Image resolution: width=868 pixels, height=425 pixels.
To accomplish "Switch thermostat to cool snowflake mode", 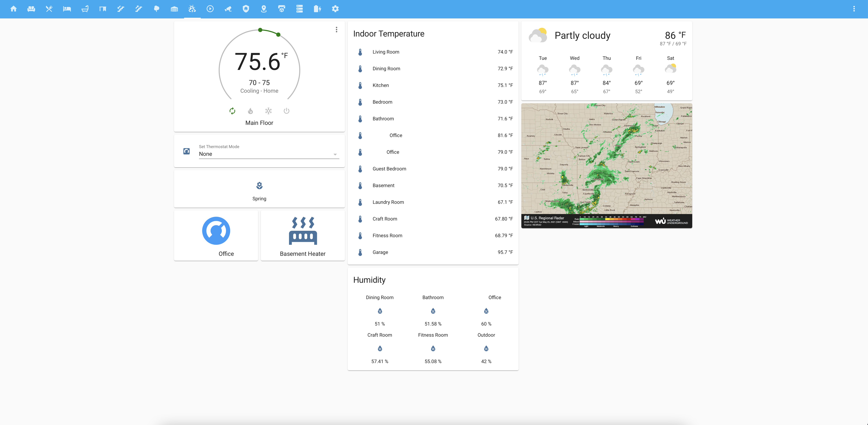I will tap(268, 111).
